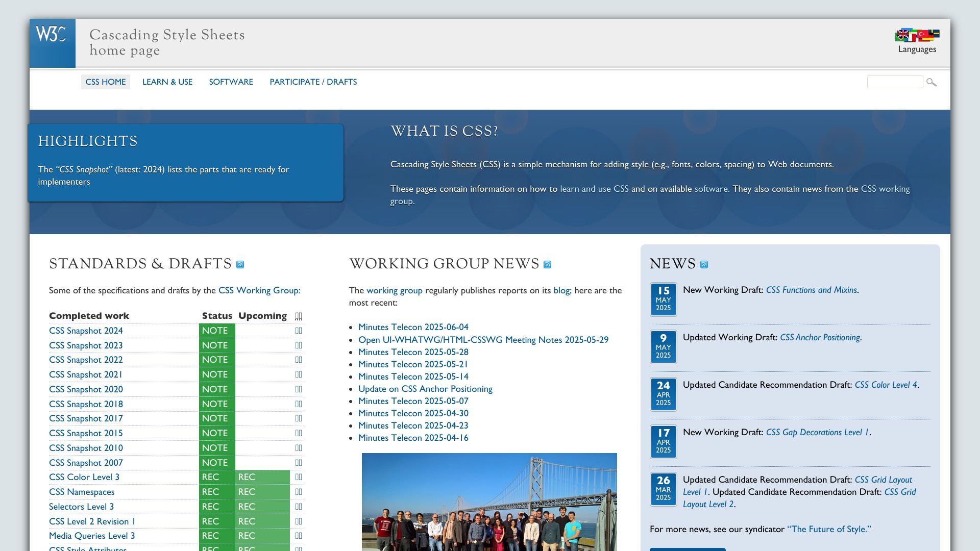Click the icon in CSS Snapshot 2024 row
Image resolution: width=980 pixels, height=551 pixels.
(299, 331)
